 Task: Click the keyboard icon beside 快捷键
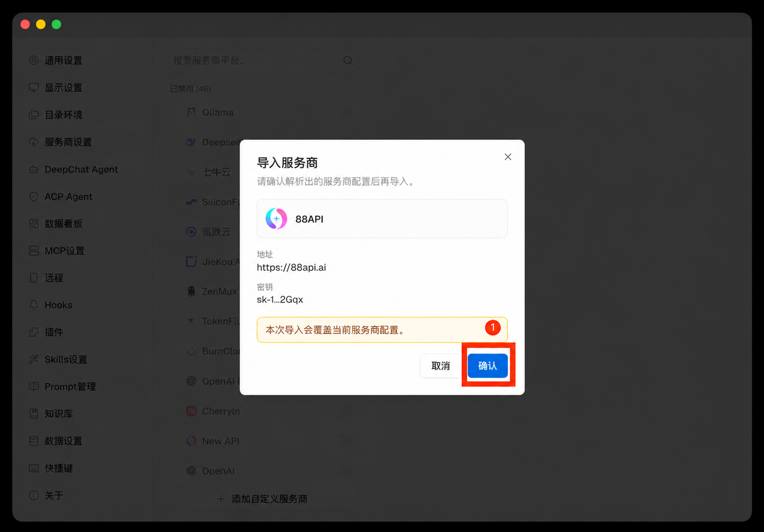point(34,468)
